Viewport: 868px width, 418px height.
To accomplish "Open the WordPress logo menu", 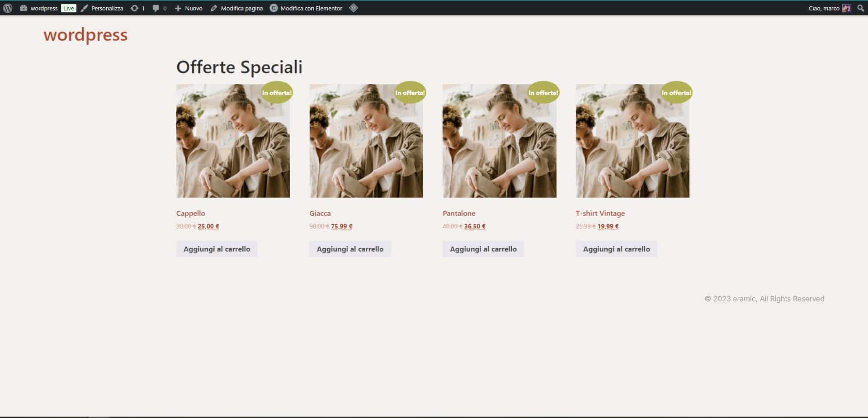I will click(8, 8).
